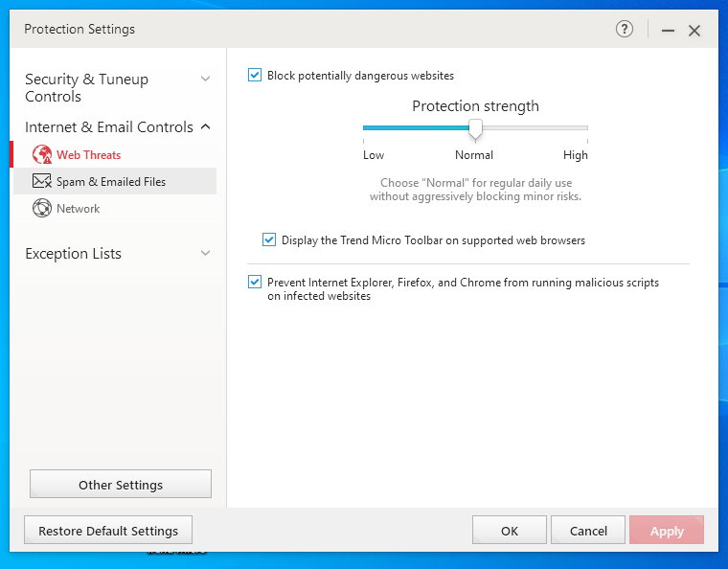Set protection strength slider to High
Viewport: 728px width, 569px height.
(x=586, y=127)
